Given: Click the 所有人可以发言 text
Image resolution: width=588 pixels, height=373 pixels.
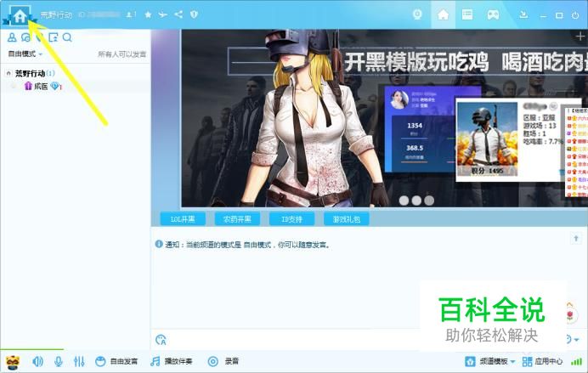Looking at the screenshot, I should [122, 54].
